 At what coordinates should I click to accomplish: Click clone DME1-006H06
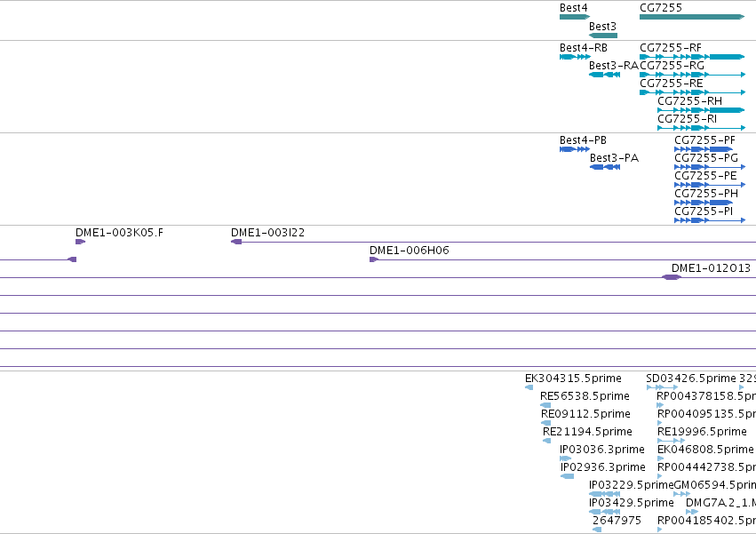point(410,251)
